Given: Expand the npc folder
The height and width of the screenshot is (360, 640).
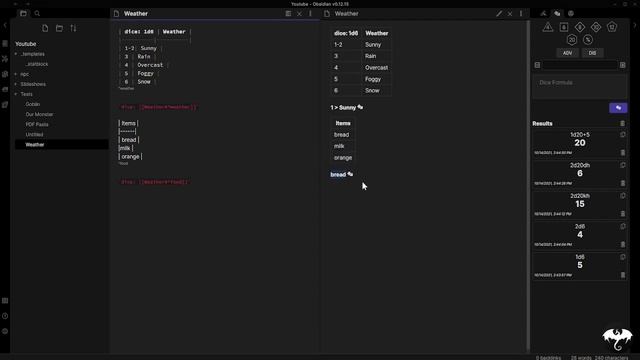Looking at the screenshot, I should pos(24,74).
